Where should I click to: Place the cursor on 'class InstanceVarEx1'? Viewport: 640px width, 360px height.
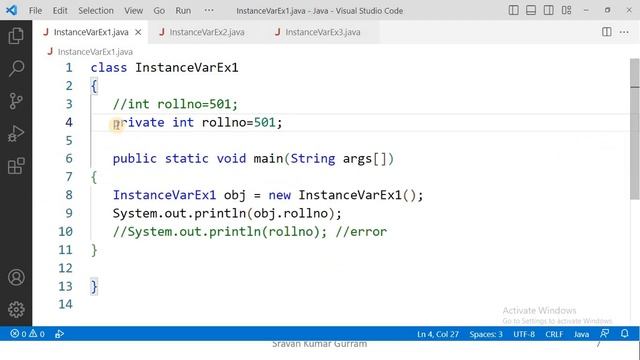pyautogui.click(x=164, y=67)
